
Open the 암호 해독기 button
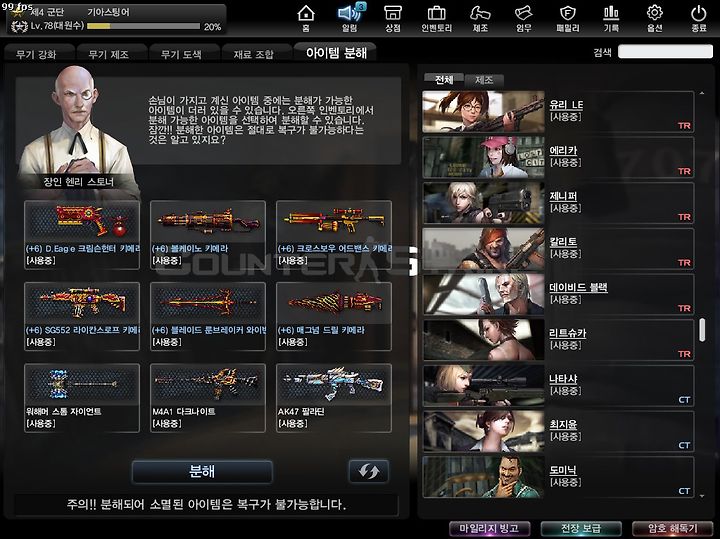(x=672, y=528)
